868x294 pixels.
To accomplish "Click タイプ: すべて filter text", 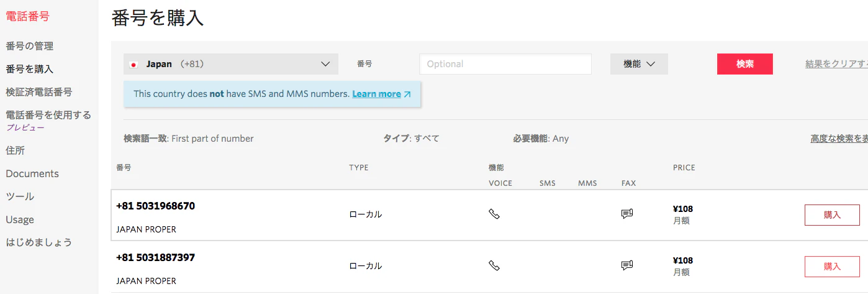I will point(411,139).
